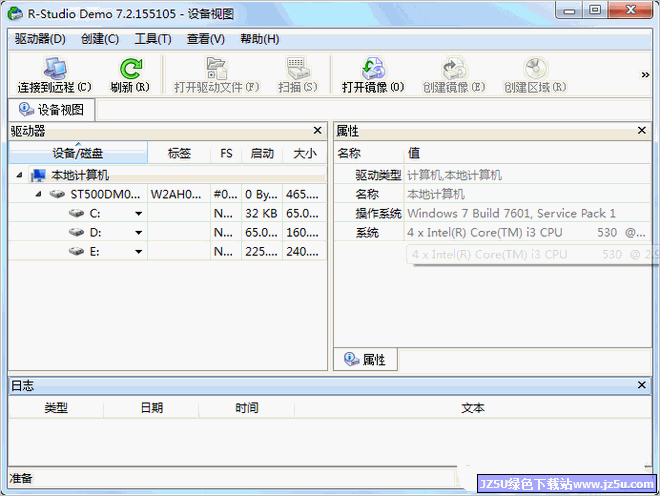Minimize the R-Studio window
The width and height of the screenshot is (660, 496).
(570, 10)
